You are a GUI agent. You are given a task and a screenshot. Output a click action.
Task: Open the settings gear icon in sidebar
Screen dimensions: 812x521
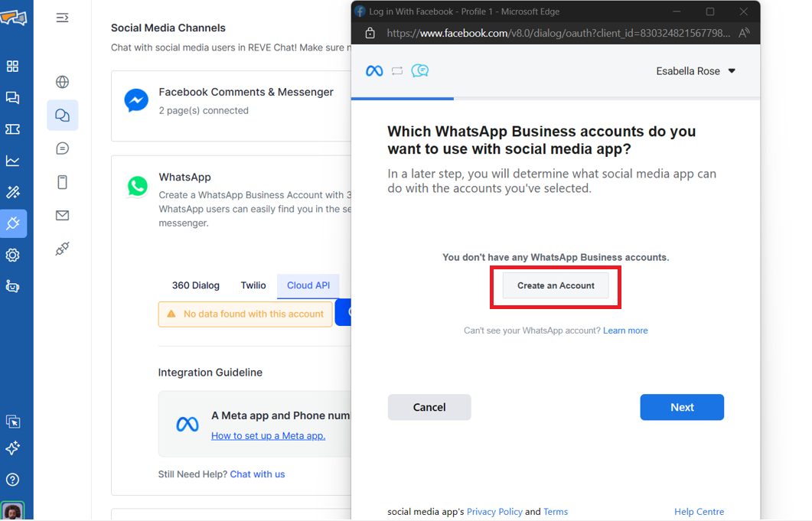(x=12, y=255)
